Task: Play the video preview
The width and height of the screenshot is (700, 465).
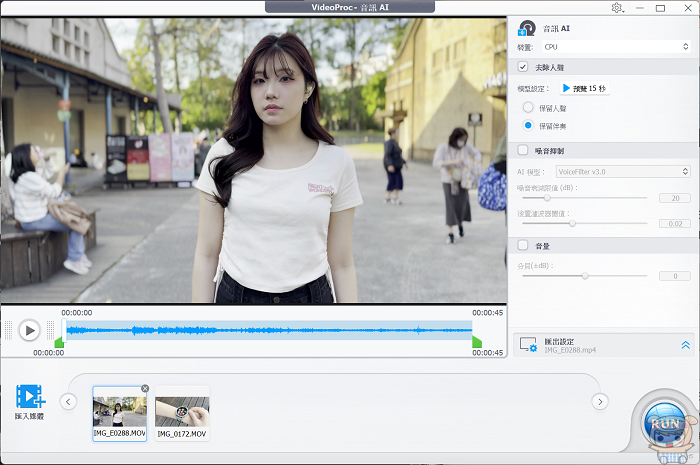Action: [30, 330]
